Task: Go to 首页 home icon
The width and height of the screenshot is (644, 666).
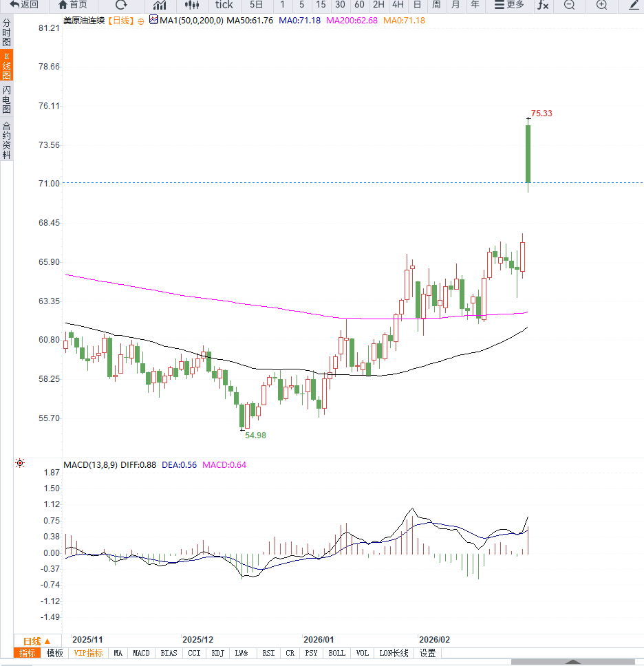Action: click(73, 5)
